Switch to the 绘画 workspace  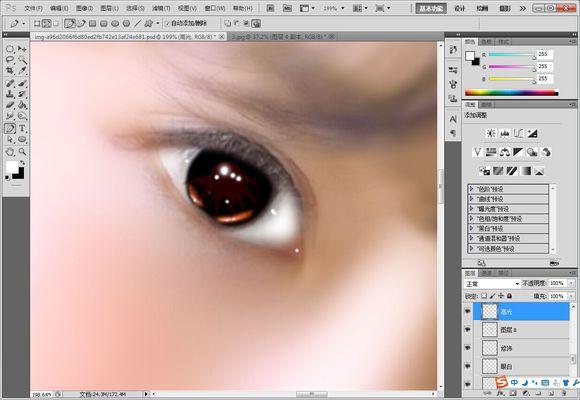482,8
